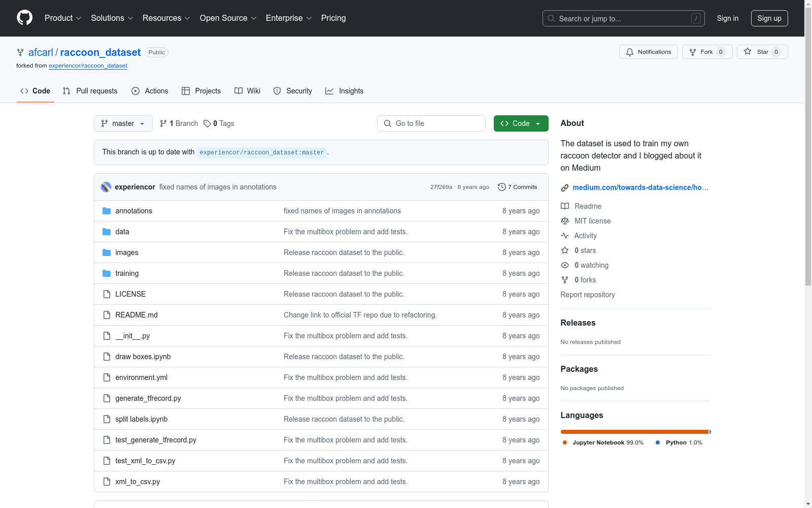Click the images folder icon

107,252
